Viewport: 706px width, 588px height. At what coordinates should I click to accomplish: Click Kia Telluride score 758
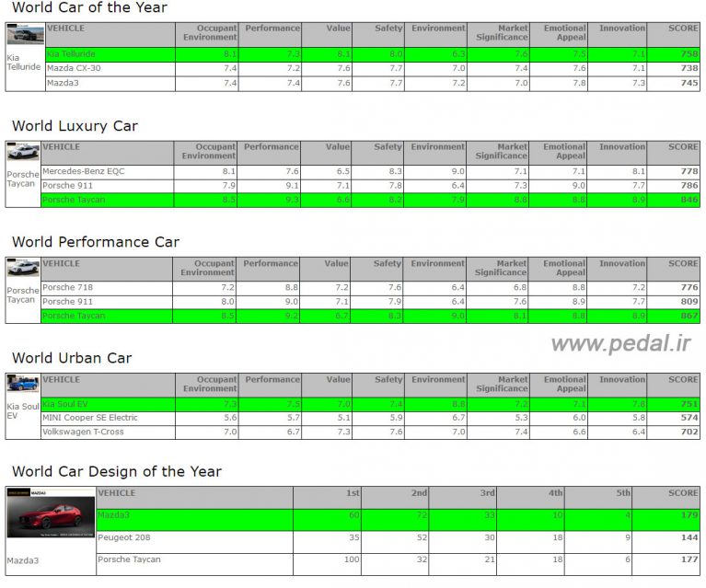click(x=689, y=54)
